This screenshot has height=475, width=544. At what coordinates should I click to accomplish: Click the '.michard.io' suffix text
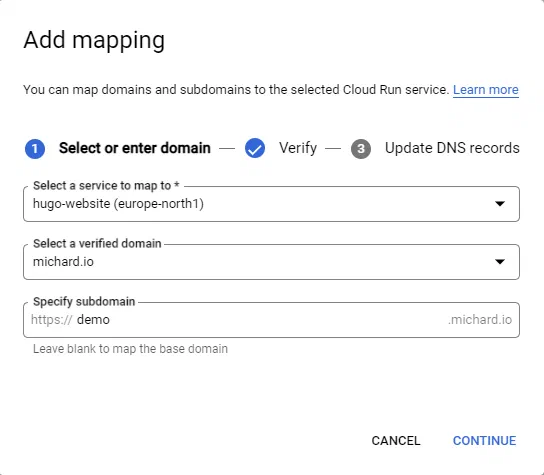point(480,320)
